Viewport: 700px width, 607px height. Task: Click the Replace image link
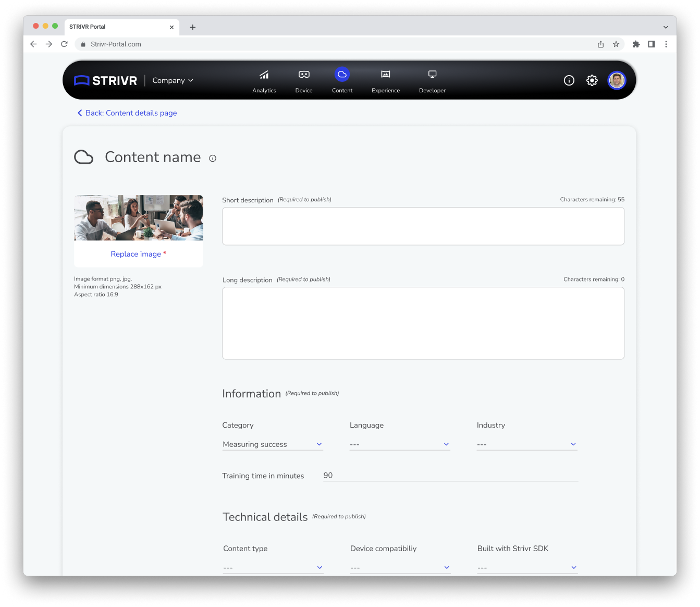(x=136, y=254)
